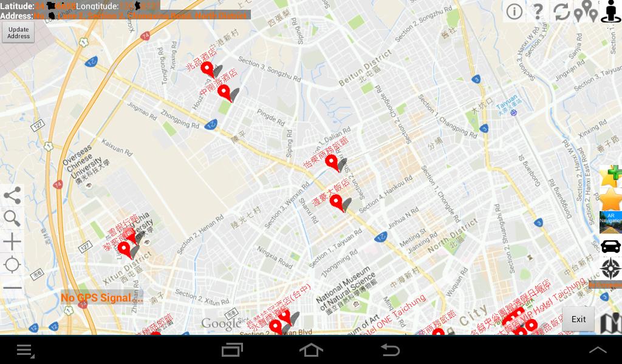The height and width of the screenshot is (364, 622).
Task: Expand the navigation bar up chevron
Action: point(598,350)
